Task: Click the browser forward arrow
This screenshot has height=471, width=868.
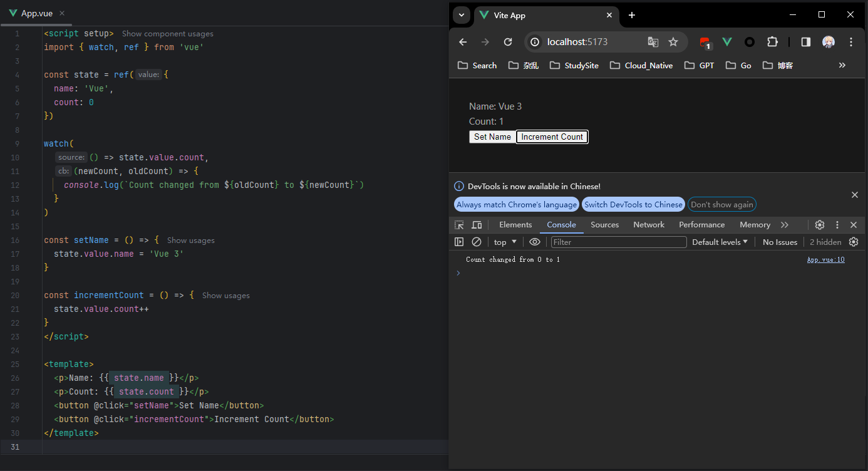Action: [x=485, y=42]
